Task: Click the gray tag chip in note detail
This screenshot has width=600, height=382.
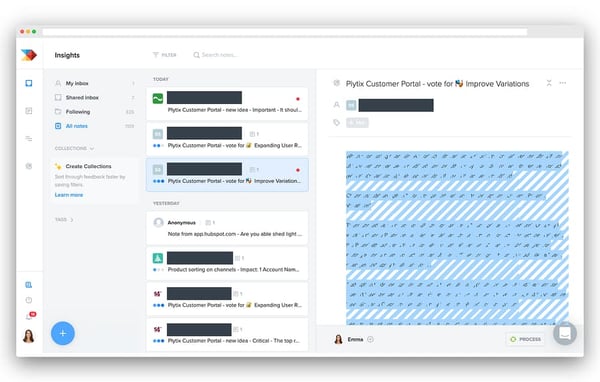Action: point(357,122)
